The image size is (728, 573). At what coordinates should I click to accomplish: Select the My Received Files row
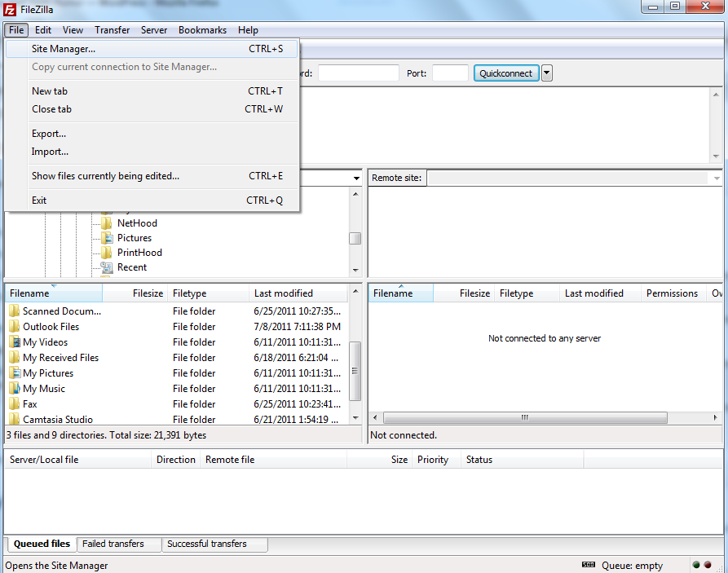point(176,358)
